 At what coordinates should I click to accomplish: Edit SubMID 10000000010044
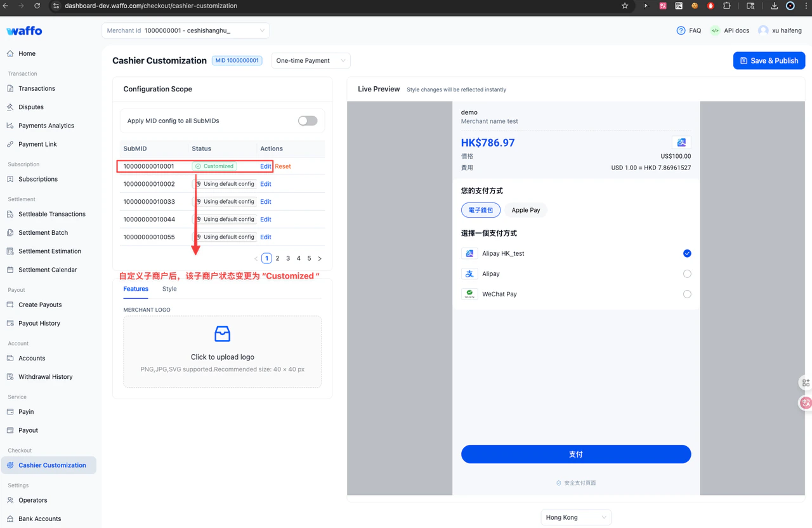tap(266, 220)
